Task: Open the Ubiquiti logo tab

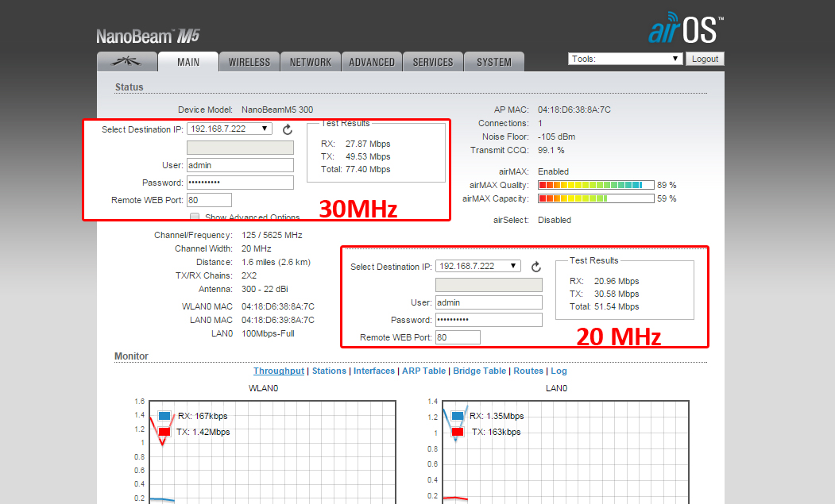Action: (x=127, y=62)
